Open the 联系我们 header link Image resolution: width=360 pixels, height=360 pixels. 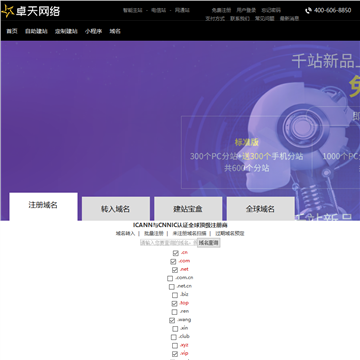click(240, 19)
